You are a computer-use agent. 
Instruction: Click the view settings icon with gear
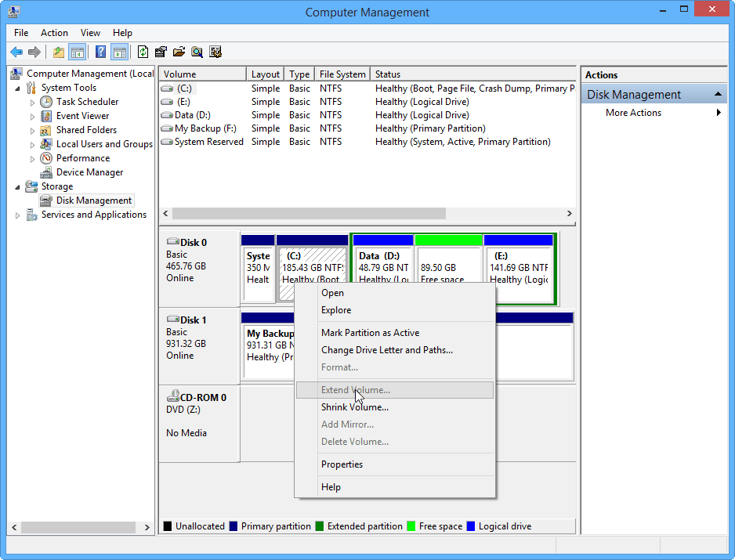point(215,52)
